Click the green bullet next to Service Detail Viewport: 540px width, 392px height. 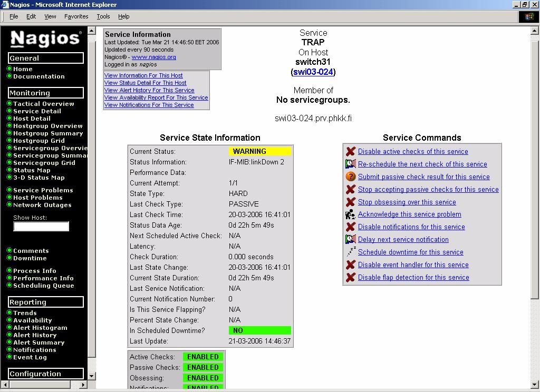9,111
